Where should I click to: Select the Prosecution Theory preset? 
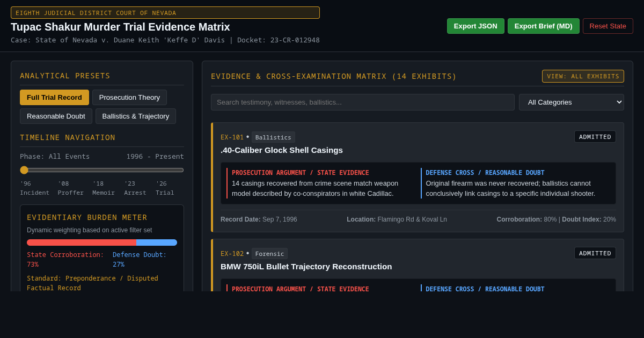tap(129, 97)
